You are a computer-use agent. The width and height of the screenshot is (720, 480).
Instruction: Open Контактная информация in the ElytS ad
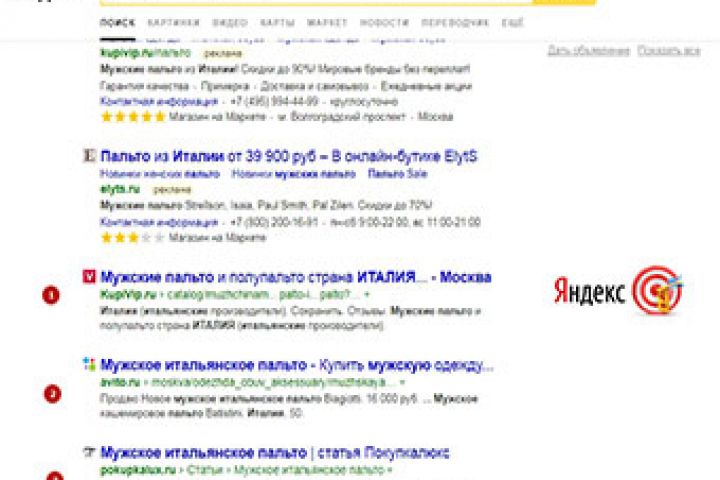pos(159,223)
